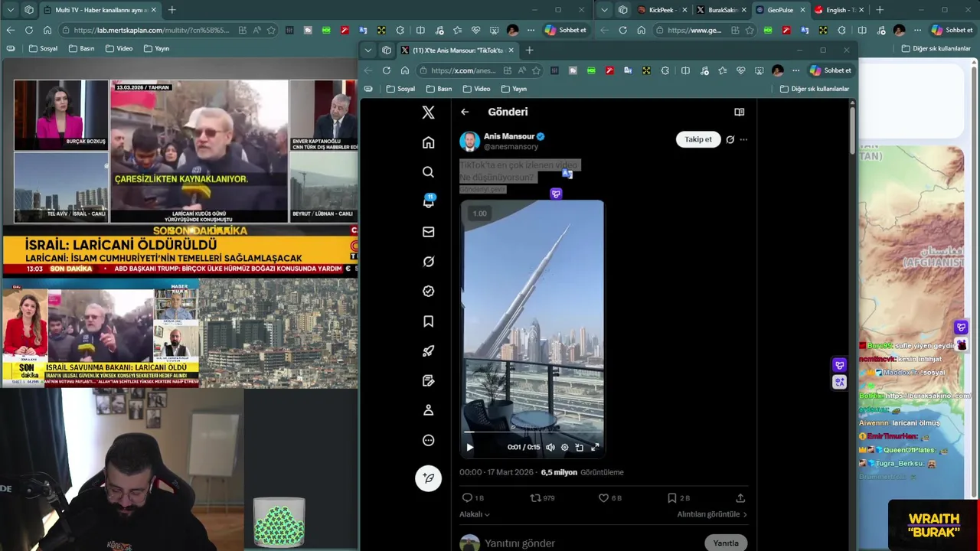Viewport: 980px width, 551px height.
Task: Open browser settings ellipsis in X window
Action: point(795,70)
